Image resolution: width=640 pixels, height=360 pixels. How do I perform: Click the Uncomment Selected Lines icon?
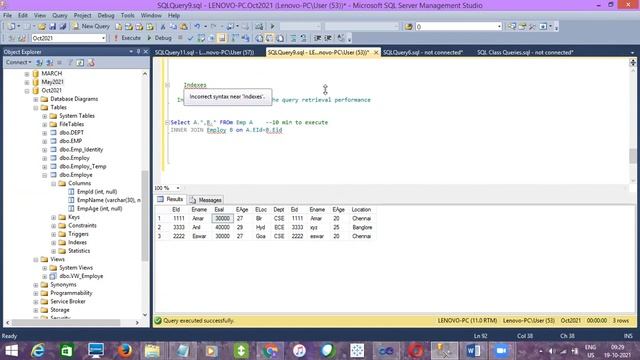303,38
